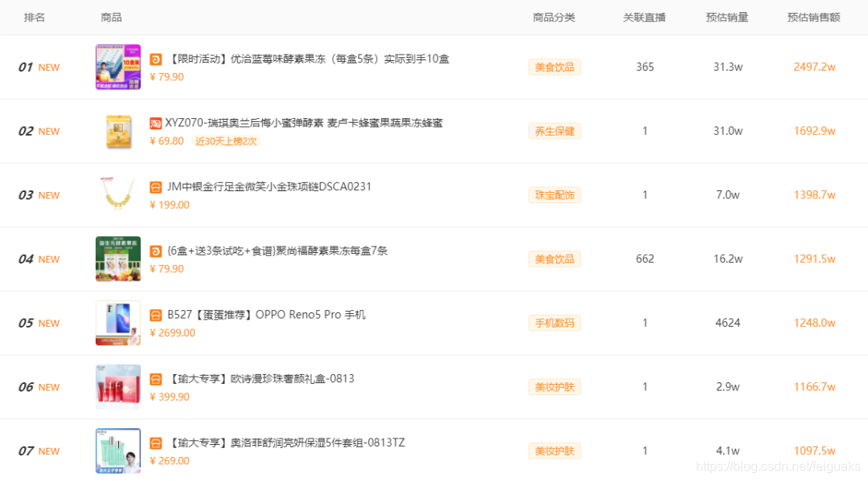Viewport: 868px width, 481px height.
Task: Click the Douyin platform icon in row 01
Action: (x=156, y=59)
